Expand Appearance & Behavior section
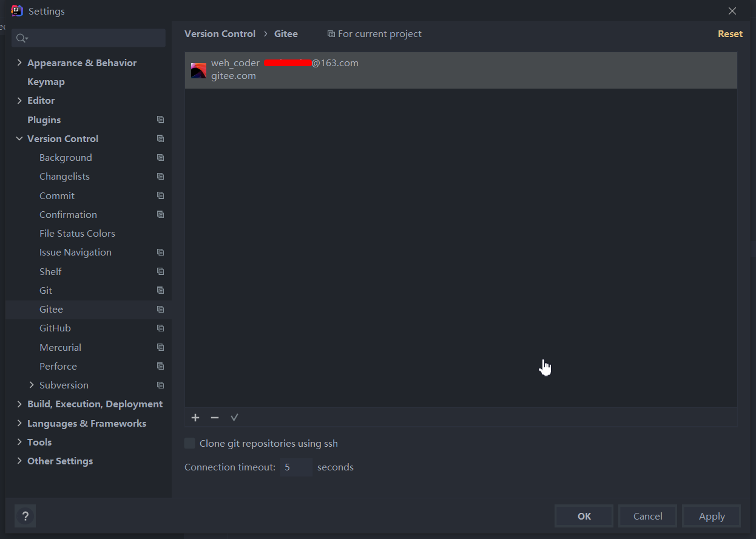Image resolution: width=756 pixels, height=539 pixels. pyautogui.click(x=19, y=63)
